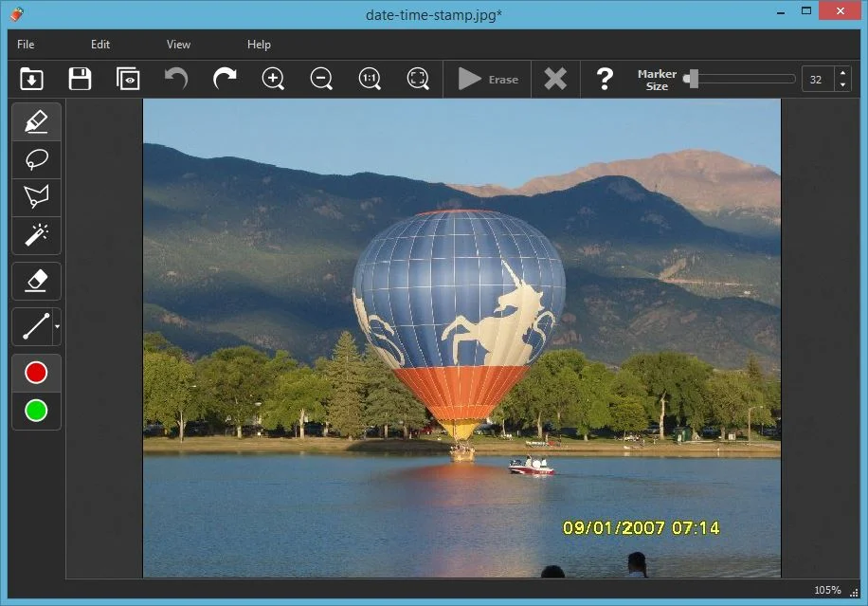
Task: Select the Eraser tool in sidebar
Action: (x=36, y=281)
